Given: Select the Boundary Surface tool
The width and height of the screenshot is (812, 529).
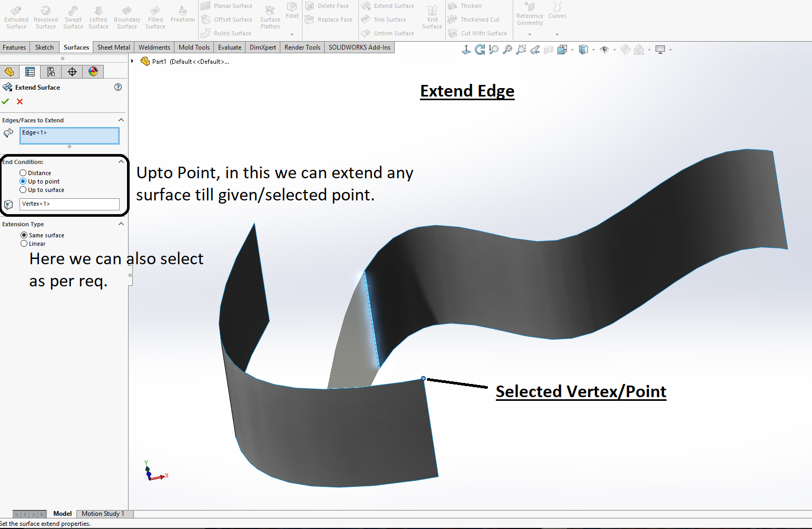Looking at the screenshot, I should pos(127,18).
